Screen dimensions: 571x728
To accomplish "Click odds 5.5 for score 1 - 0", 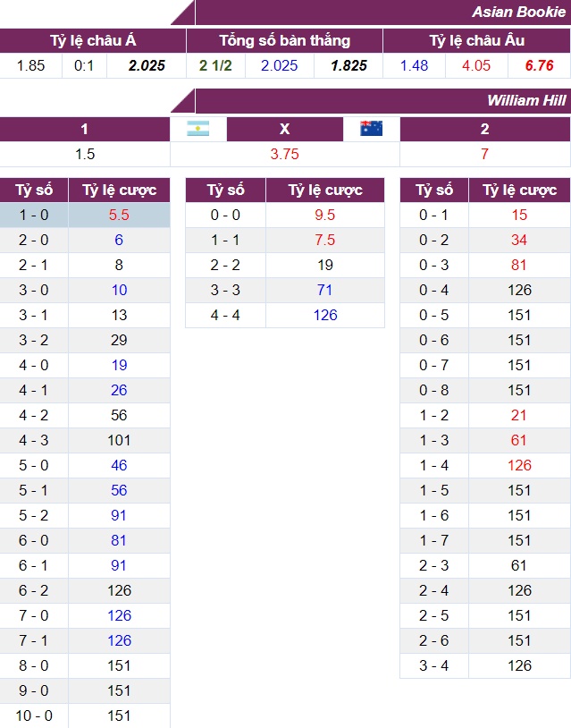I will pos(119,215).
